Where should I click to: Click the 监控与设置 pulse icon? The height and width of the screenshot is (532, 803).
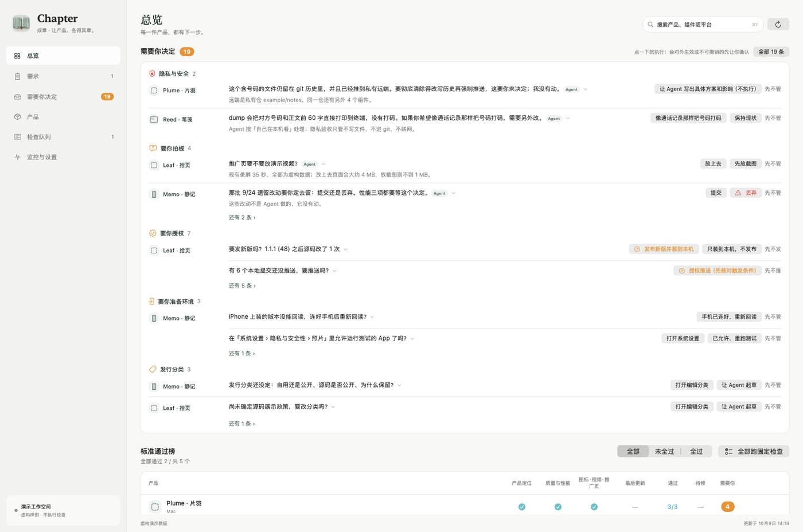click(x=17, y=157)
